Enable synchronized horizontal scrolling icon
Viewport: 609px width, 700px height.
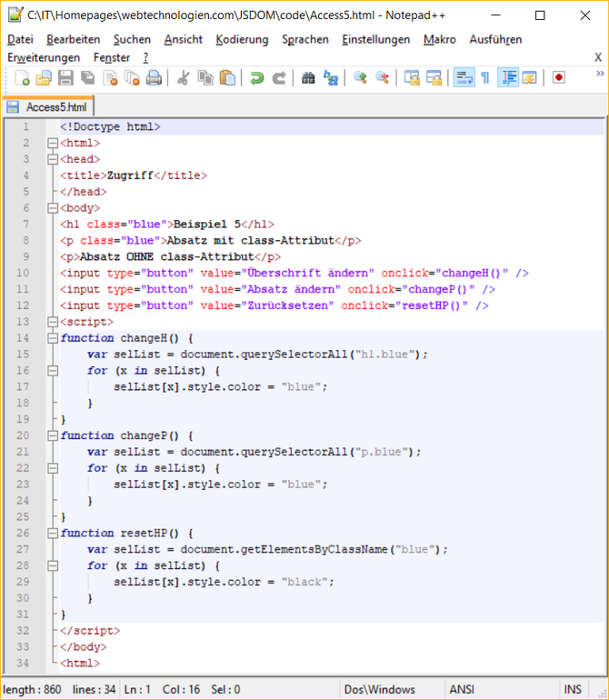[434, 78]
